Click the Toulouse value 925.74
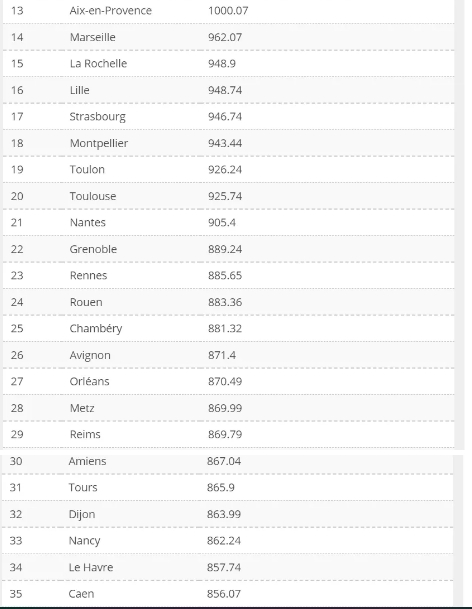Viewport: 472px width, 609px height. pyautogui.click(x=225, y=196)
